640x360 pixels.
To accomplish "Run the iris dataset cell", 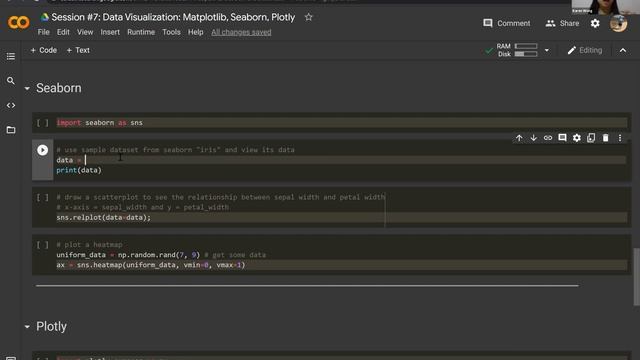I will click(42, 150).
